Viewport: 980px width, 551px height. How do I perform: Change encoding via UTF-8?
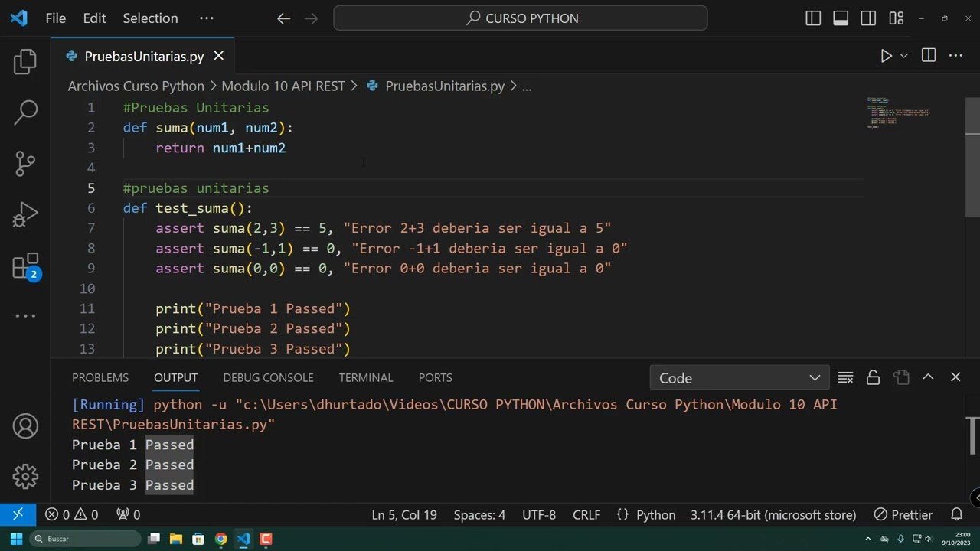pos(539,514)
